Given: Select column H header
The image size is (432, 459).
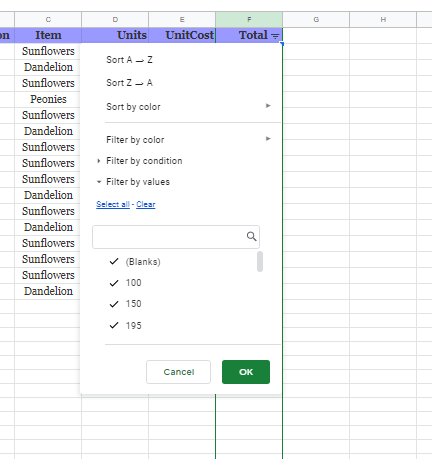Looking at the screenshot, I should [383, 20].
